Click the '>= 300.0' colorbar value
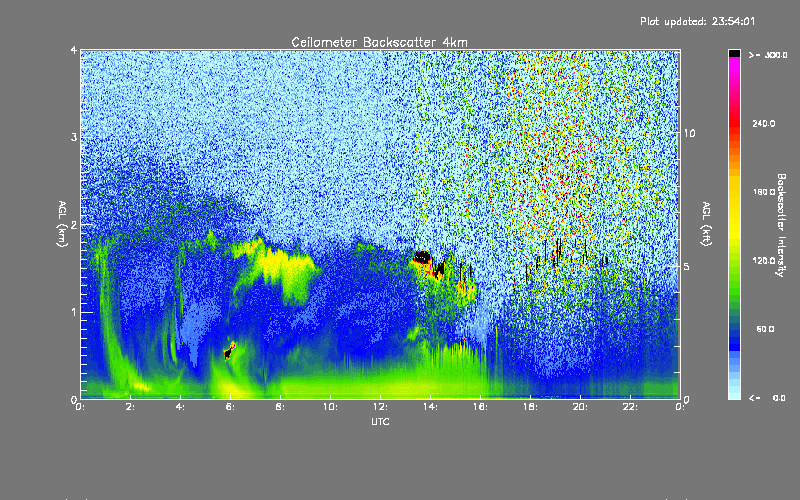The width and height of the screenshot is (800, 500). tap(768, 55)
